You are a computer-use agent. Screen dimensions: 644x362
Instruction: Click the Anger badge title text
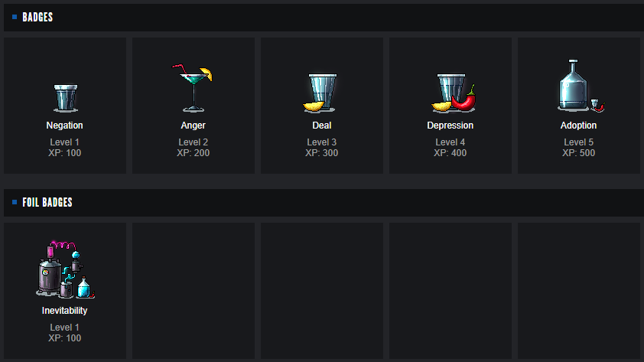[x=194, y=126]
